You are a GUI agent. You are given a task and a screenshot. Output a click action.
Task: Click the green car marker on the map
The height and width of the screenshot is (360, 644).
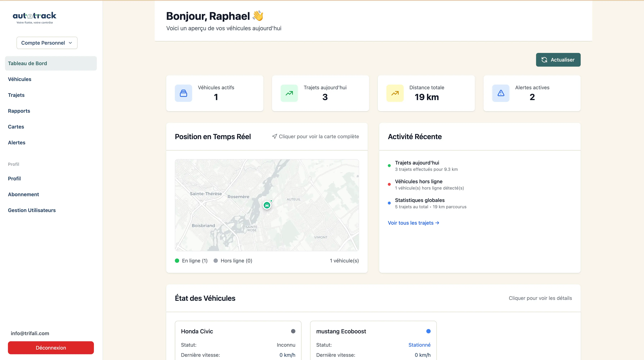click(x=267, y=205)
